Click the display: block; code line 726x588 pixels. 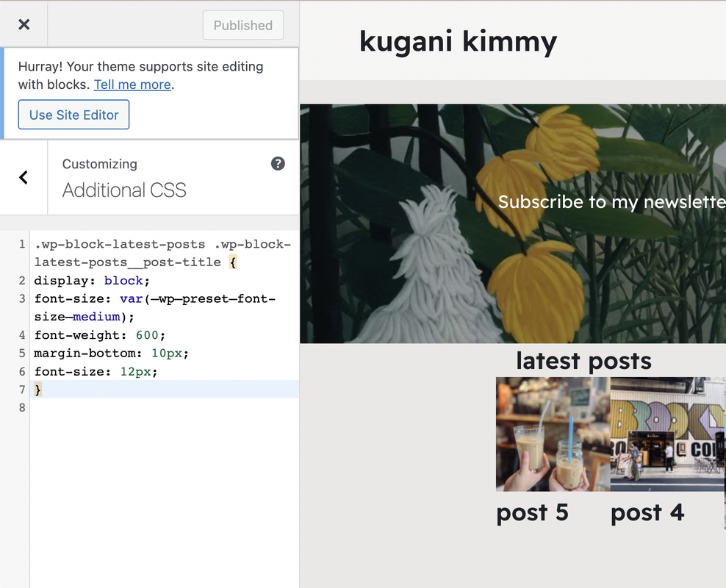pos(92,281)
